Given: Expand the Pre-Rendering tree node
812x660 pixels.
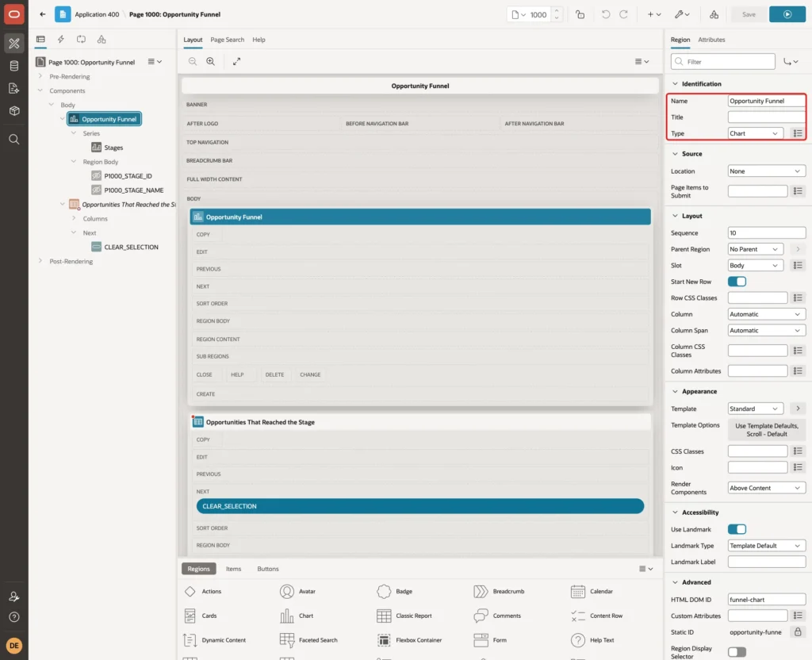Looking at the screenshot, I should click(40, 77).
